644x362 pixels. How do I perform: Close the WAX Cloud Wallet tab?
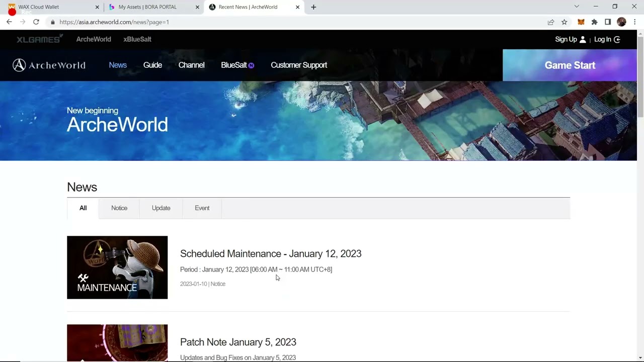pos(97,7)
